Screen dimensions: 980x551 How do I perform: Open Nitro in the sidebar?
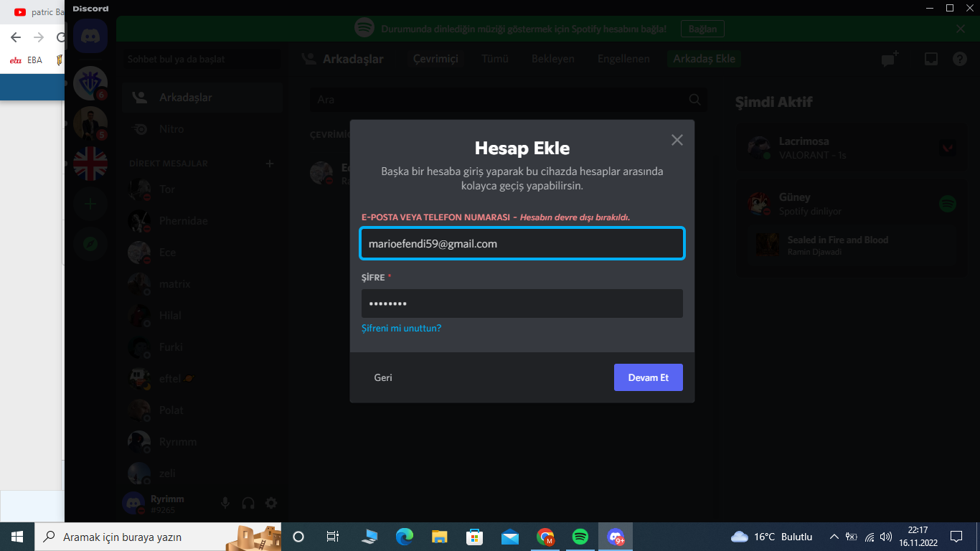(202, 129)
